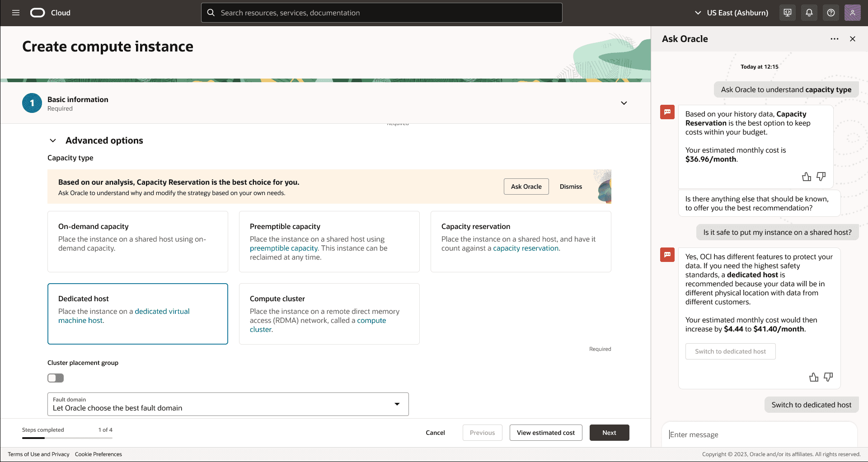Thumbs down the Capacity Reservation answer
The width and height of the screenshot is (868, 462).
coord(821,177)
